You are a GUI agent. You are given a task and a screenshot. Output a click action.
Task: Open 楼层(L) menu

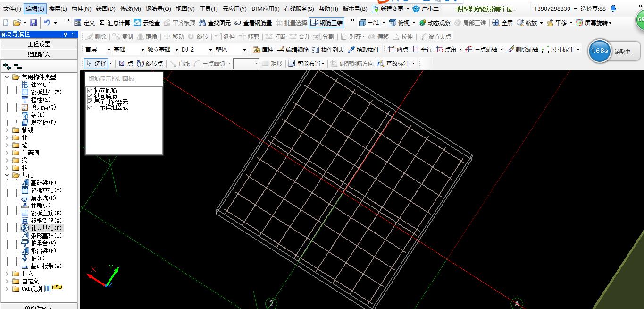pos(58,9)
